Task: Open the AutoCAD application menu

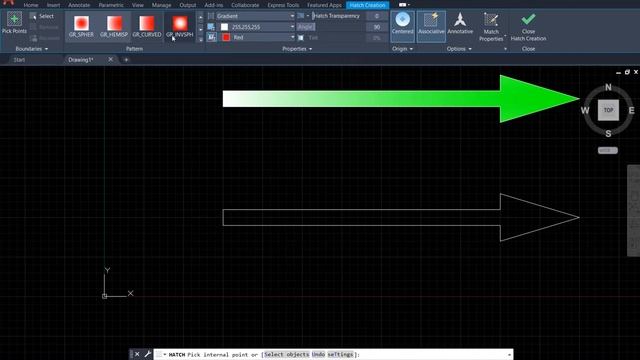Action: click(8, 2)
